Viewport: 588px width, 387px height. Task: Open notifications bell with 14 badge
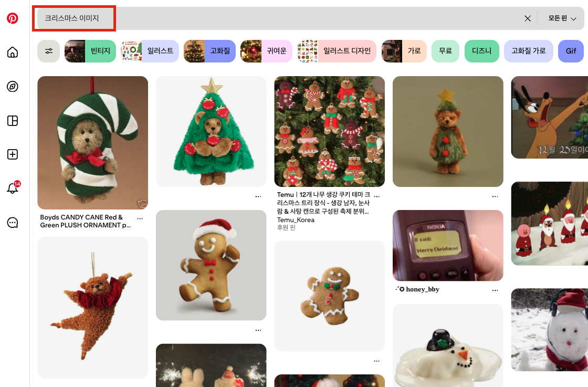coord(14,187)
